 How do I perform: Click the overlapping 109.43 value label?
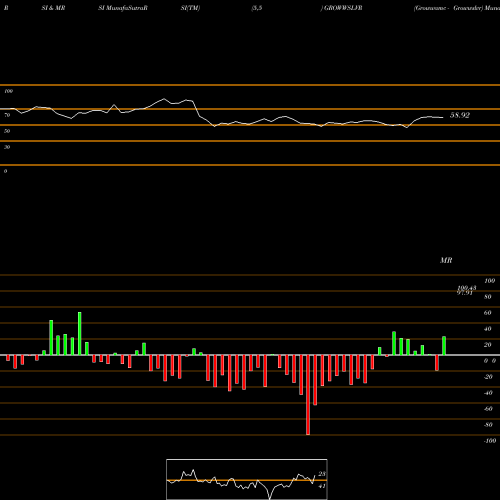point(467,288)
